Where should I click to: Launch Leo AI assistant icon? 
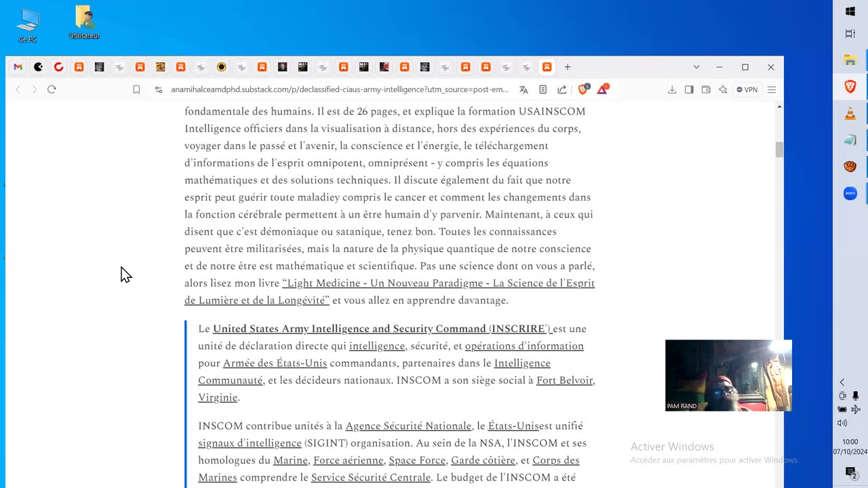point(723,89)
